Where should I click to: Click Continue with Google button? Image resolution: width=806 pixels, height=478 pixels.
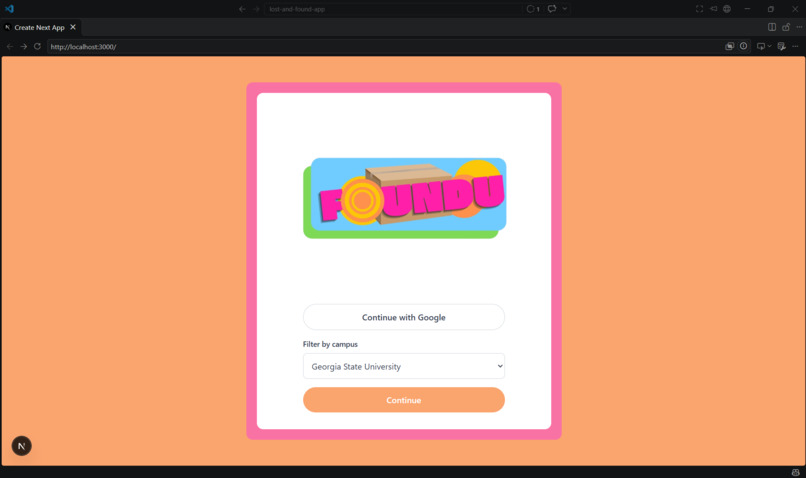[x=404, y=317]
